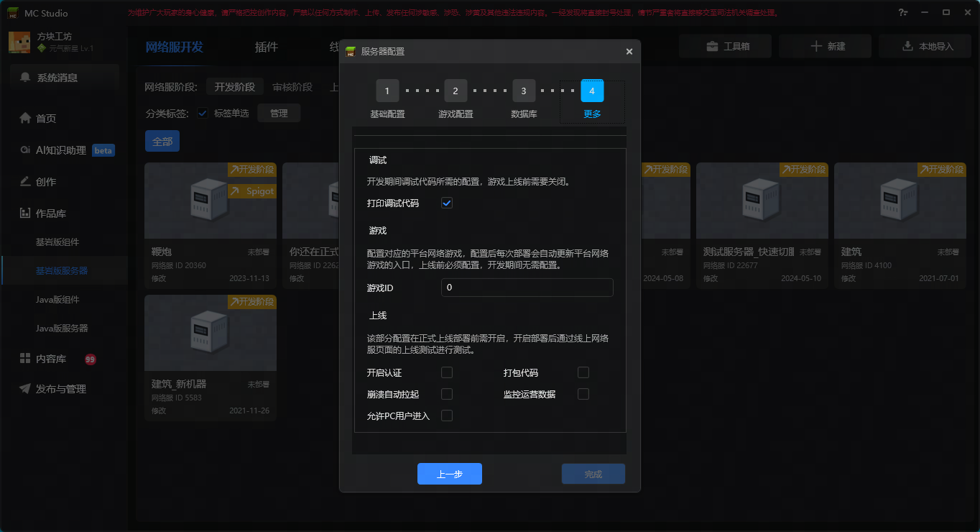Enable the 开启认证 checkbox
This screenshot has height=532, width=980.
(447, 372)
